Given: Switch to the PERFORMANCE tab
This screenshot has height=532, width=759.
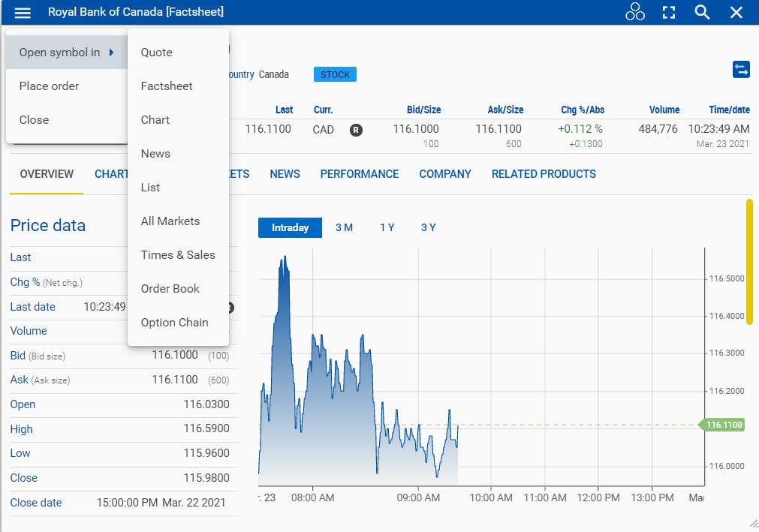Looking at the screenshot, I should 359,173.
